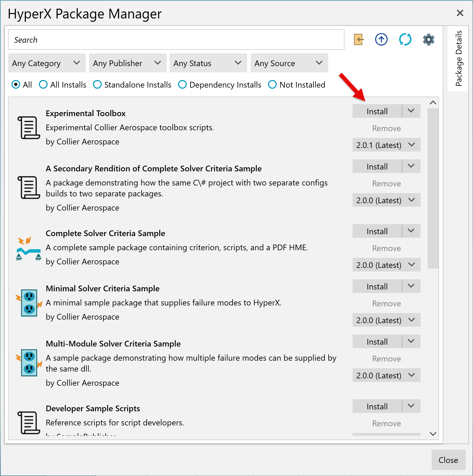Install Multi-Module Solver Criteria Sample
The height and width of the screenshot is (476, 473).
pyautogui.click(x=377, y=341)
